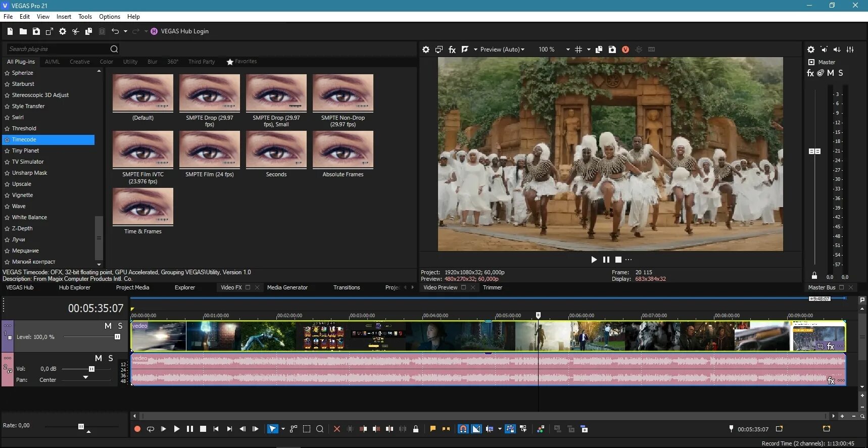Toggle the Lock event padlock icon
This screenshot has height=448, width=868.
click(416, 429)
